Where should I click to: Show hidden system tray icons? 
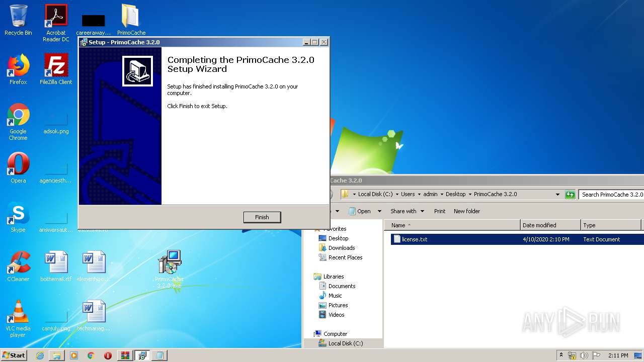point(561,355)
